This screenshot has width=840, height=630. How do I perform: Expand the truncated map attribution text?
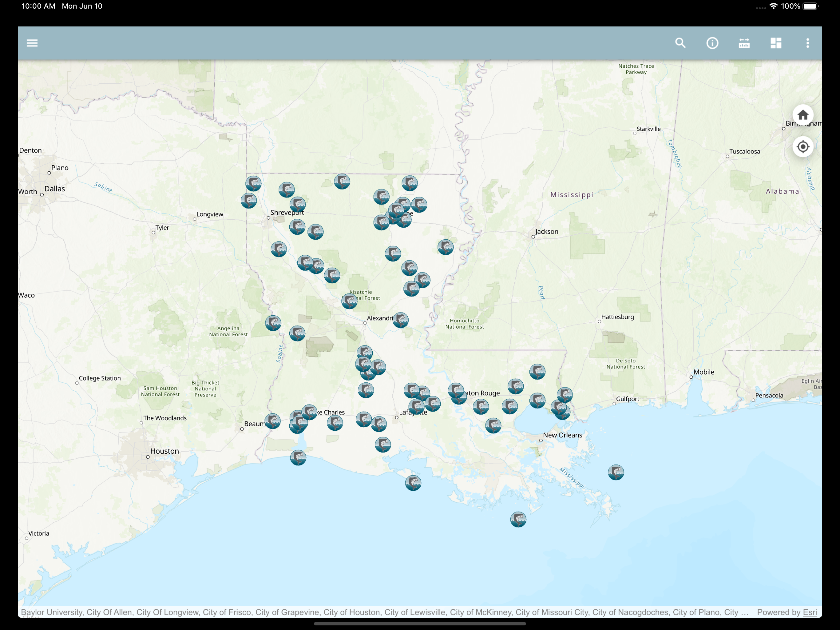[x=384, y=612]
